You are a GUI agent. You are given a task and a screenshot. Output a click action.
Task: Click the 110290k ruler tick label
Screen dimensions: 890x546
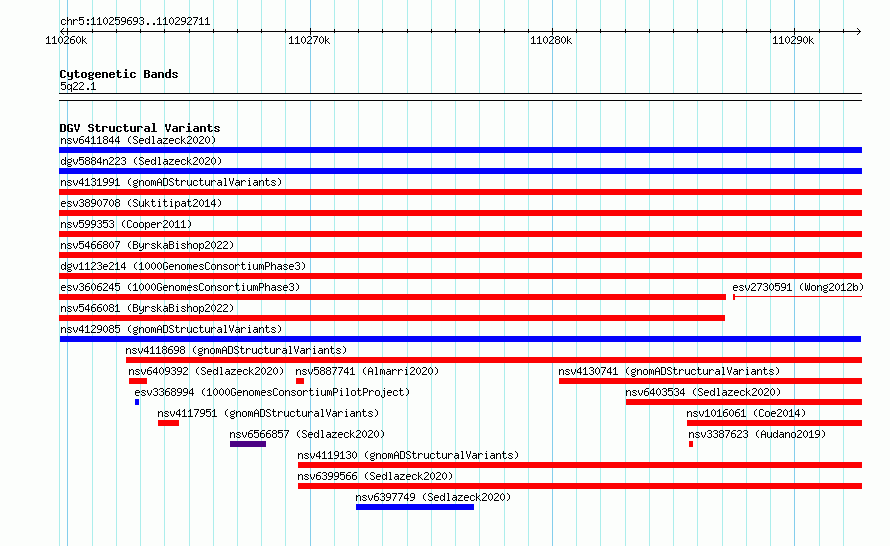793,40
